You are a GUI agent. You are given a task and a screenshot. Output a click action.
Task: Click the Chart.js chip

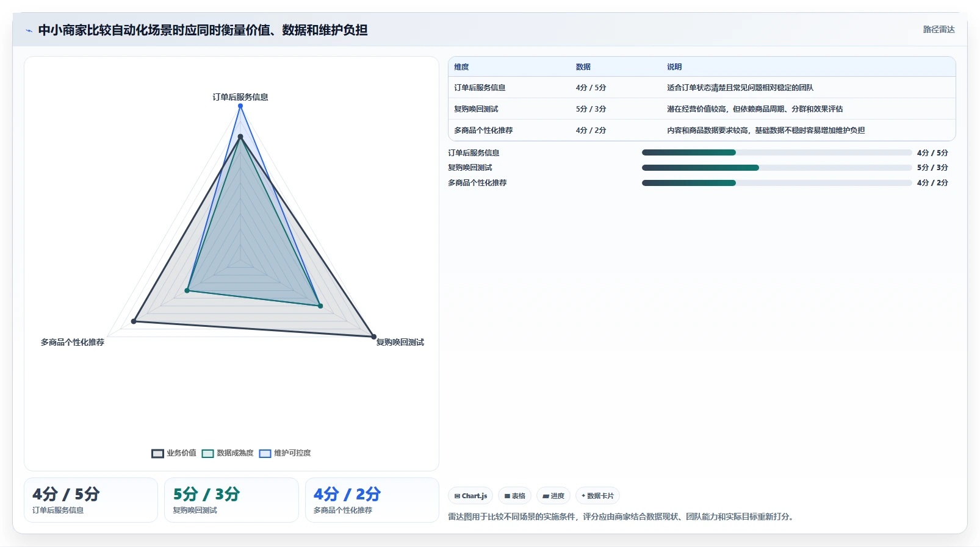(x=470, y=496)
